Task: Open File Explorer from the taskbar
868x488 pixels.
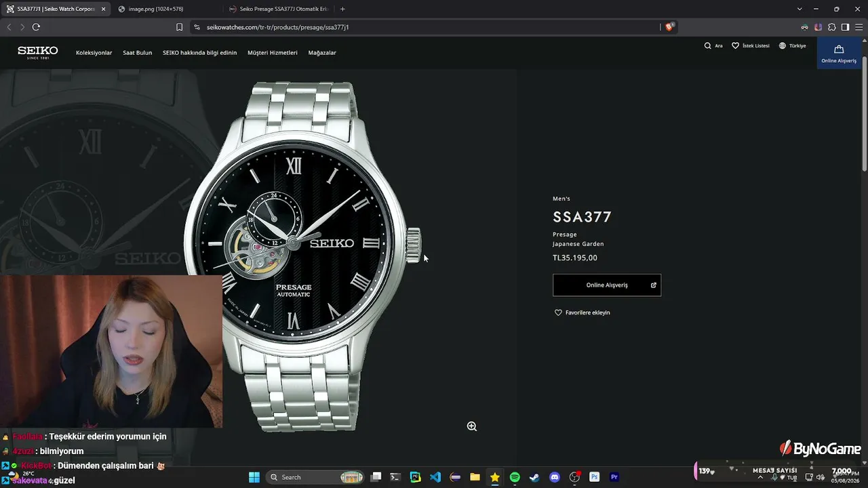Action: [x=475, y=477]
